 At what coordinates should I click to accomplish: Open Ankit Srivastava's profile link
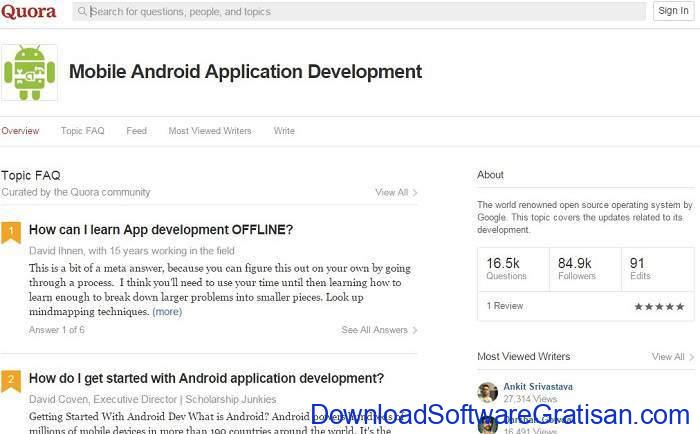[x=538, y=387]
